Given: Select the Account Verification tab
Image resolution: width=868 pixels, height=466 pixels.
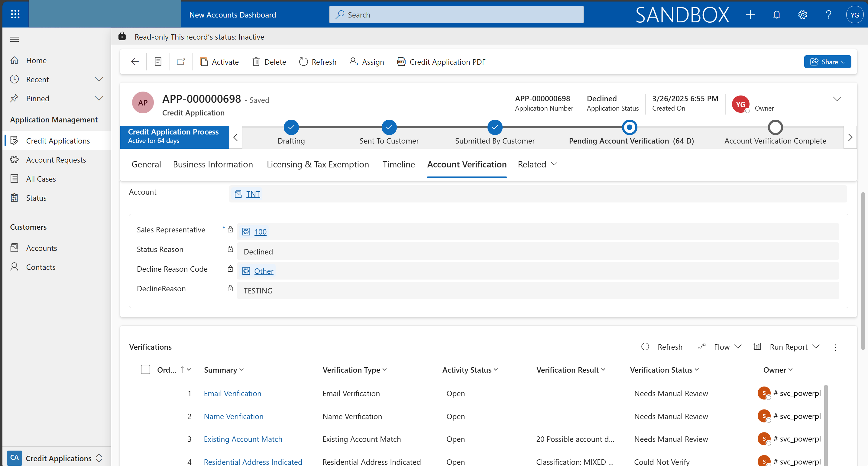Looking at the screenshot, I should pyautogui.click(x=467, y=164).
